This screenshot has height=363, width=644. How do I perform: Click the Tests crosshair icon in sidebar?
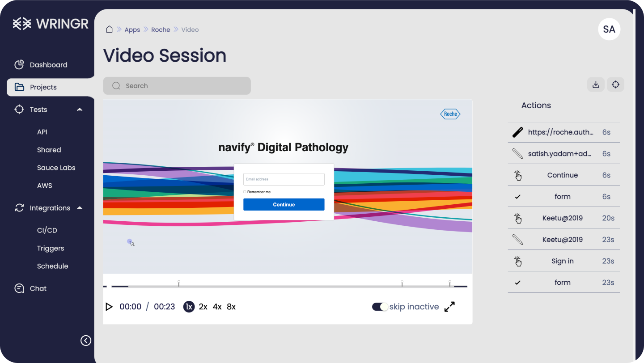[19, 110]
